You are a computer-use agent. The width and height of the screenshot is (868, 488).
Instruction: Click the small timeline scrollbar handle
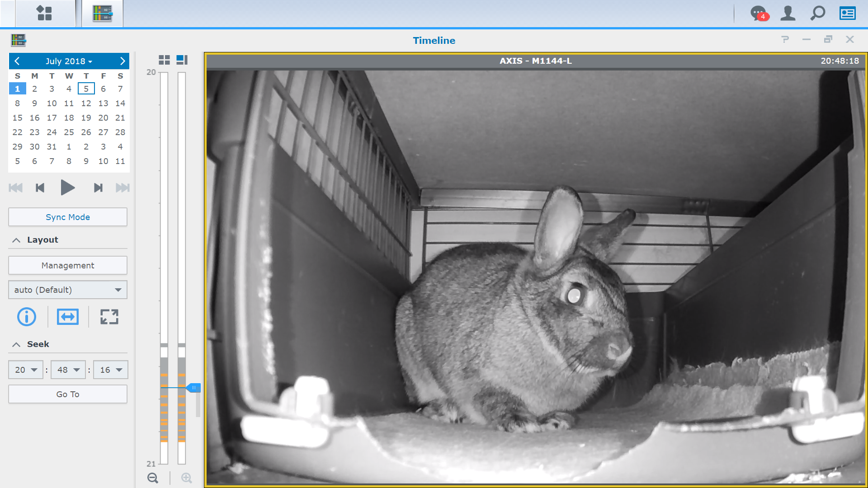pyautogui.click(x=198, y=405)
